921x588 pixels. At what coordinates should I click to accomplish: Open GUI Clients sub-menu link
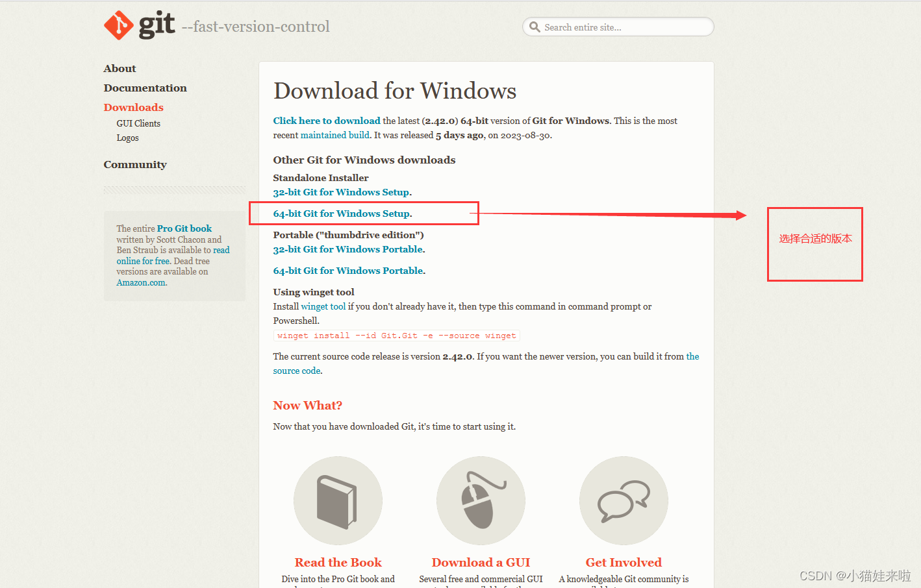pos(138,123)
